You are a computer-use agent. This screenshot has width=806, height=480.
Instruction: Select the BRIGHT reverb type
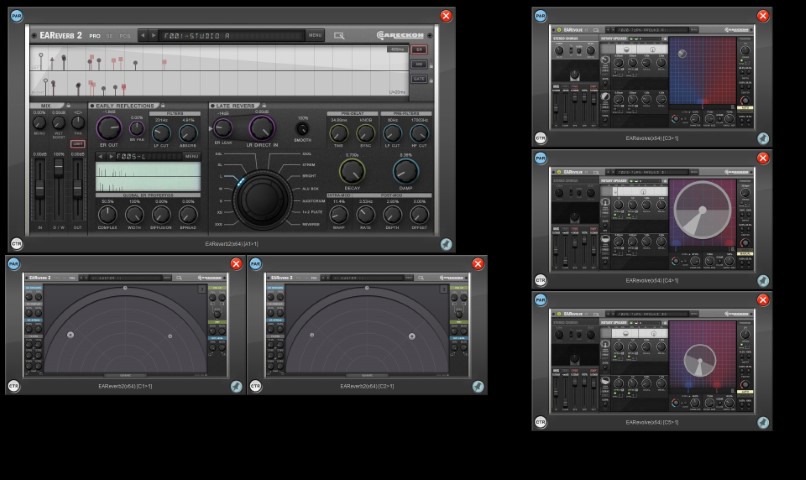coord(309,176)
